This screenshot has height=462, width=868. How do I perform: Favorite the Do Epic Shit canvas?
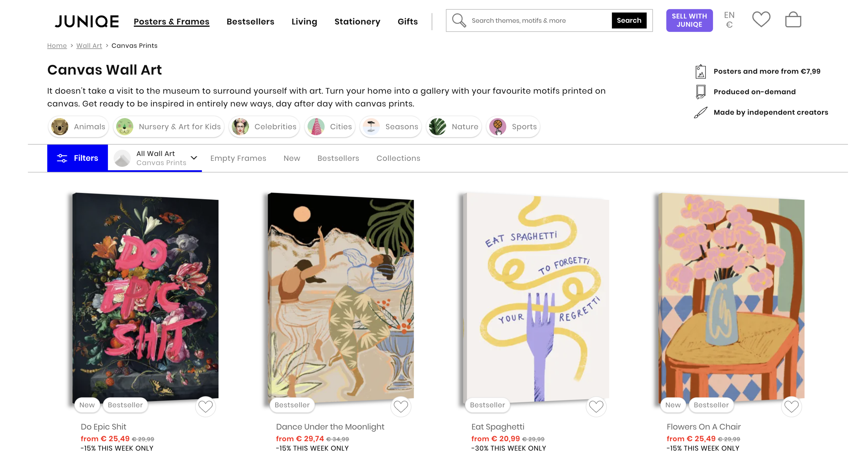pyautogui.click(x=205, y=406)
